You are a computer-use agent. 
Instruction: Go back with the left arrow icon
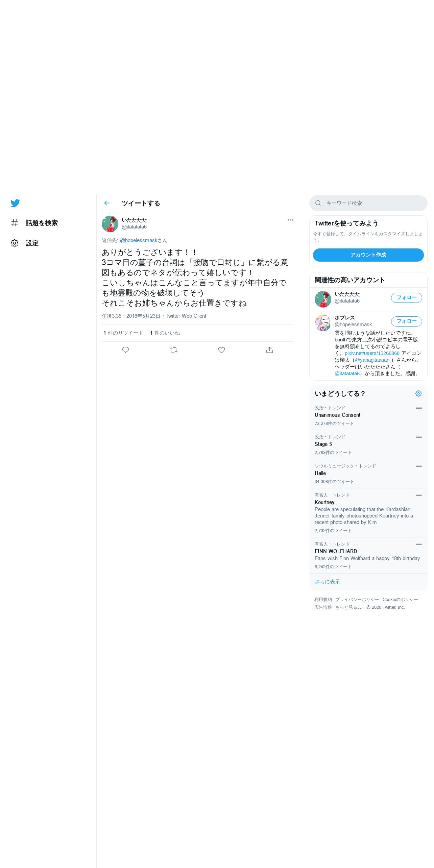(x=107, y=203)
